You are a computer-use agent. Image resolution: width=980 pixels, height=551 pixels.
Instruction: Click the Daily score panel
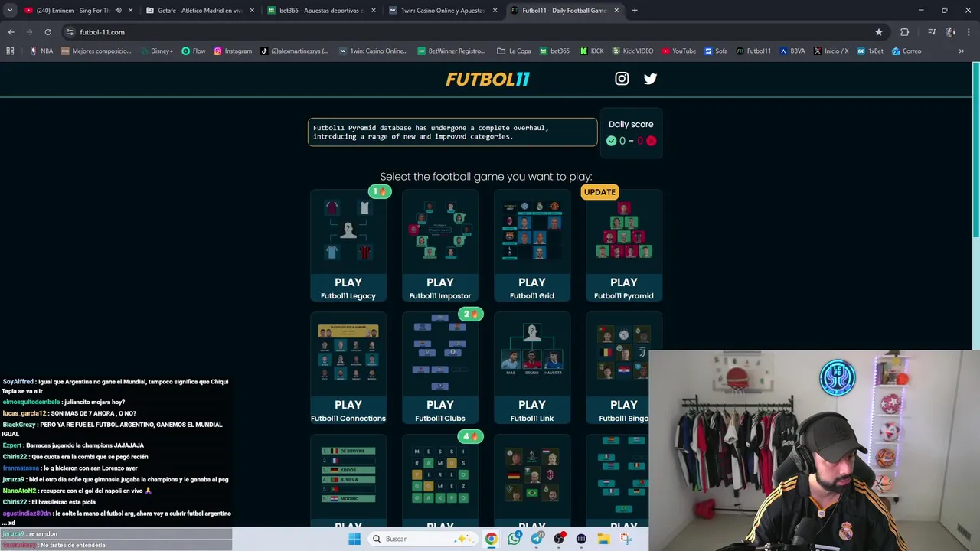631,132
